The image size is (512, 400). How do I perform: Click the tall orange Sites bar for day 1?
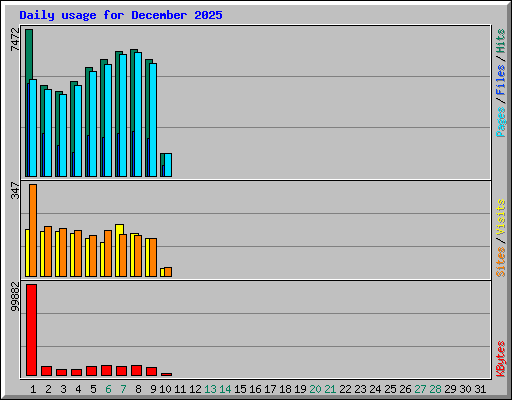tap(33, 230)
